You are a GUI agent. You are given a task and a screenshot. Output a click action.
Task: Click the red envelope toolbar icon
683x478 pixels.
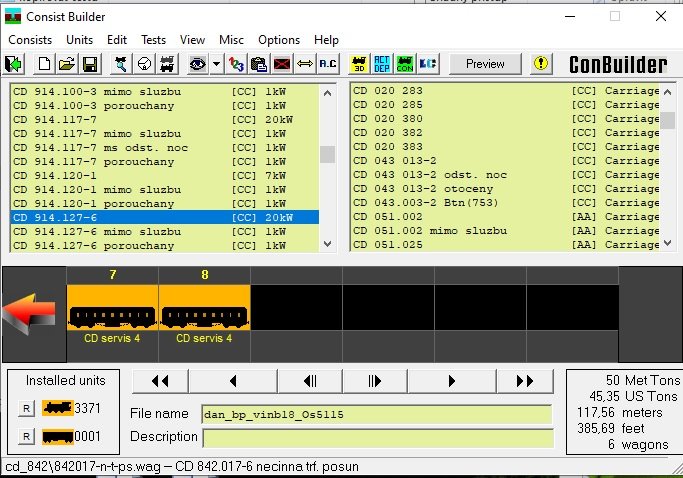282,64
